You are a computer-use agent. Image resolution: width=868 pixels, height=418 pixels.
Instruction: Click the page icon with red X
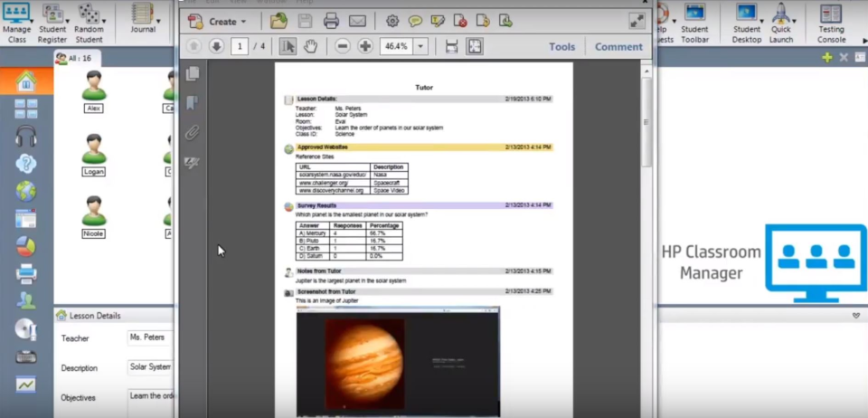point(460,22)
